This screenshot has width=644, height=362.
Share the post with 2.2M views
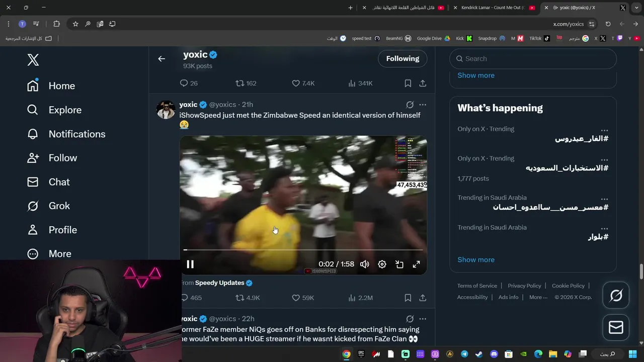click(x=423, y=298)
